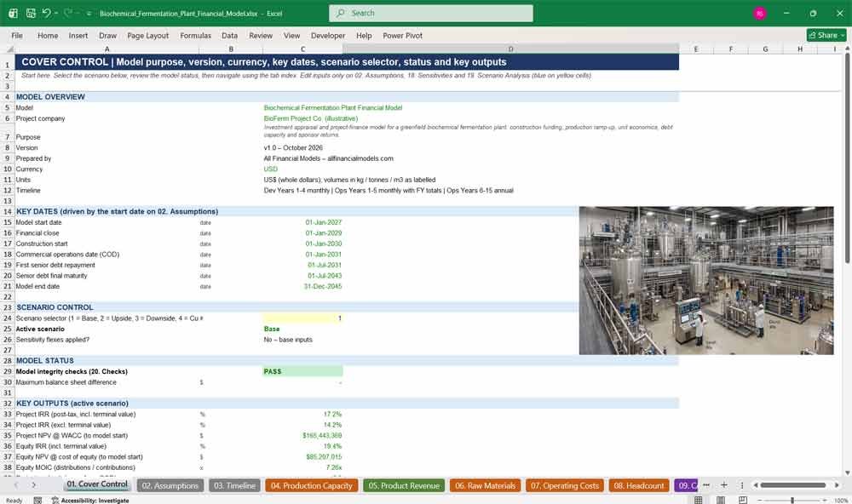852x504 pixels.
Task: Open the Power Pivot ribbon tab
Action: coord(403,35)
